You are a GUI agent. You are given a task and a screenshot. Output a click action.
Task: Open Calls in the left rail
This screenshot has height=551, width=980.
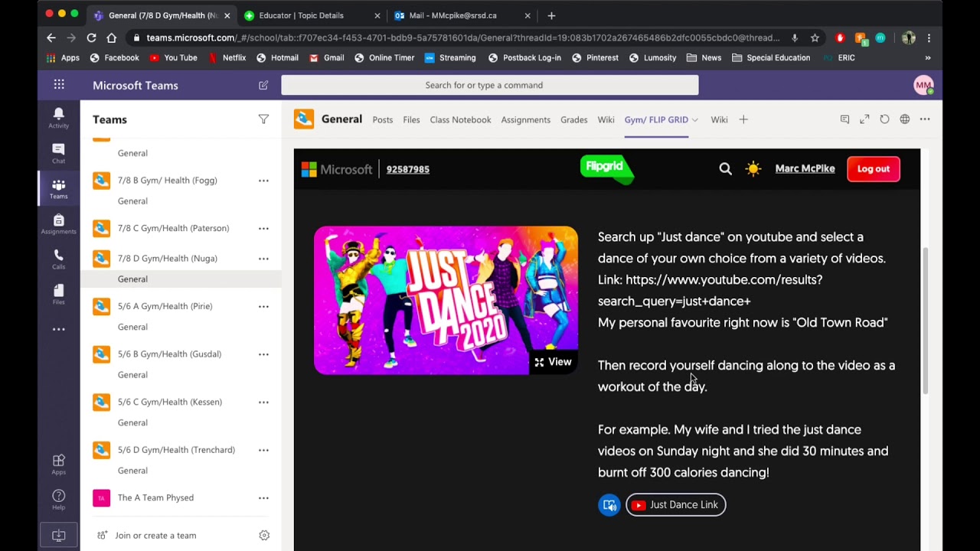58,259
